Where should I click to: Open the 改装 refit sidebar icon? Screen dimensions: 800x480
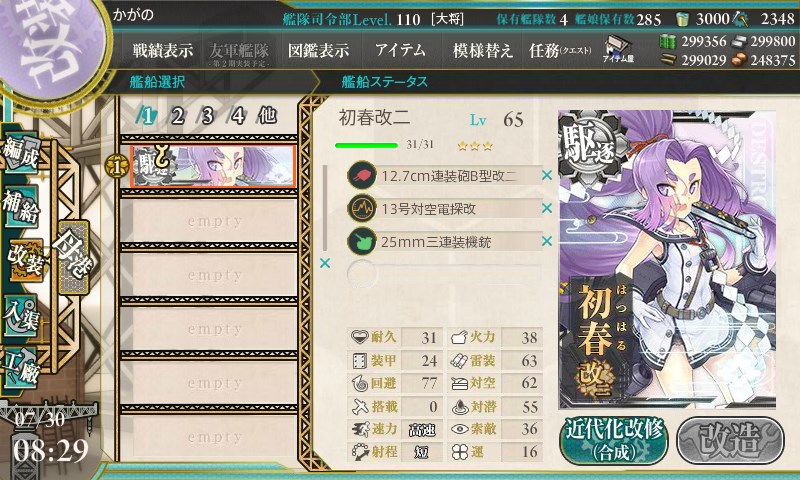pos(24,259)
